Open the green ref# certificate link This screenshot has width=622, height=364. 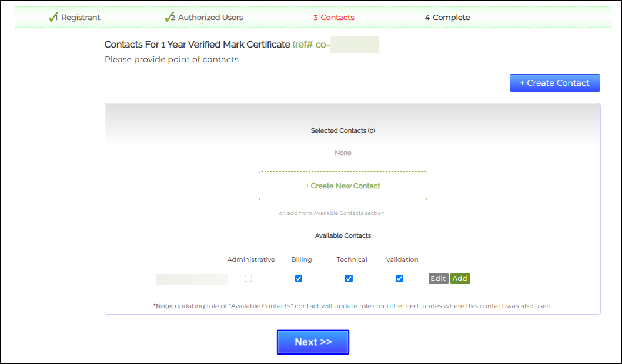pyautogui.click(x=336, y=45)
